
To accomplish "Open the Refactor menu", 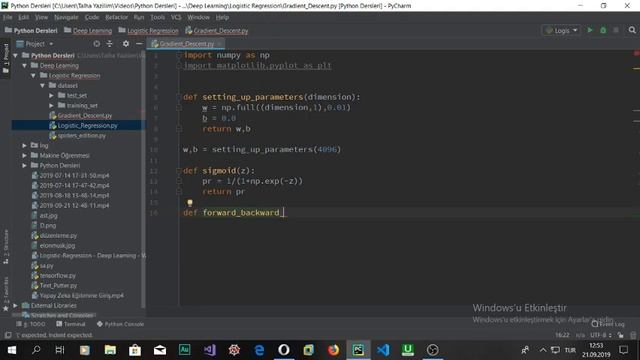I will point(116,17).
